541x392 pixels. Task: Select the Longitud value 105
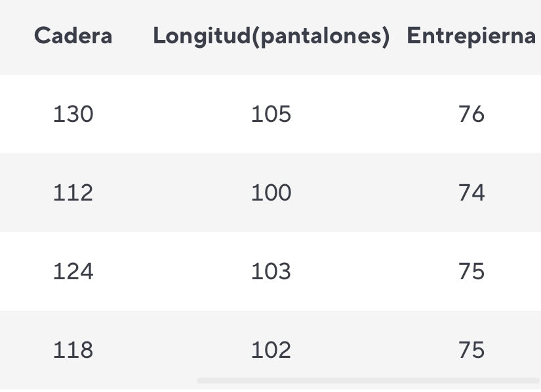(271, 114)
